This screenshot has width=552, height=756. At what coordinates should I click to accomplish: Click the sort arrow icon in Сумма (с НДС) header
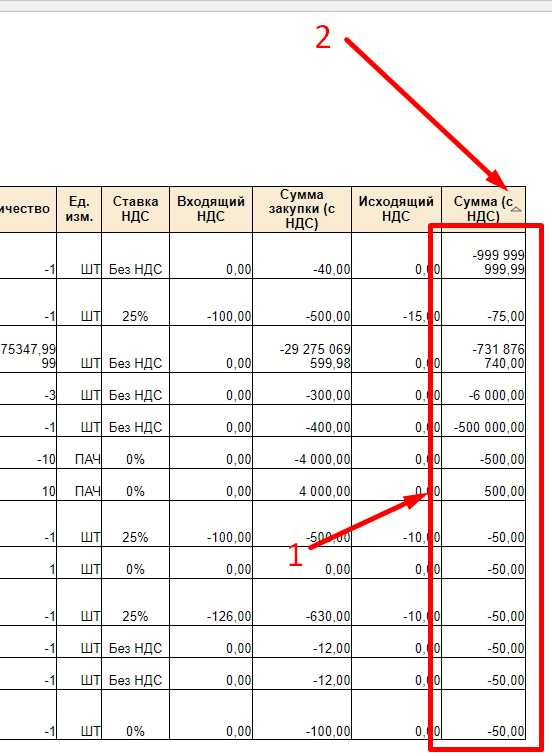(x=516, y=209)
